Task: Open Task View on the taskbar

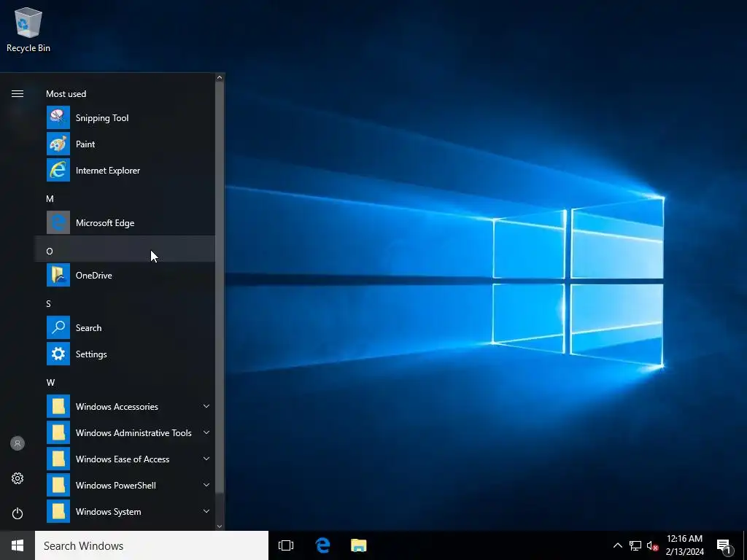Action: (x=286, y=545)
